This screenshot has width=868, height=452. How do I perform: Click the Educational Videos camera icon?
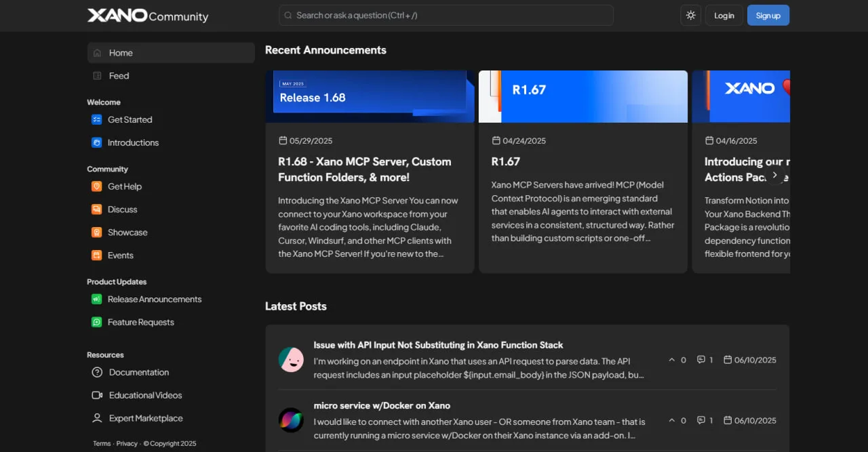coord(97,395)
